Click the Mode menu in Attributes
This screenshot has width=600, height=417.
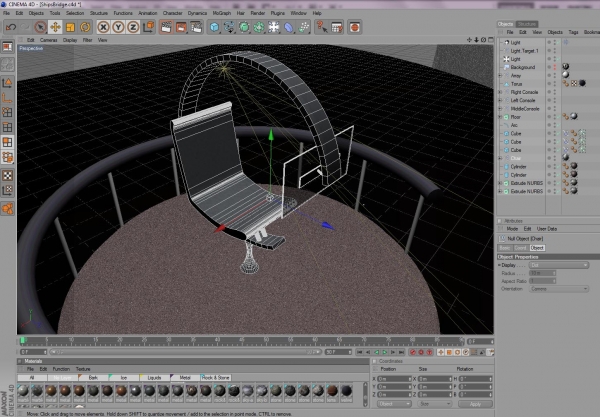pyautogui.click(x=512, y=229)
